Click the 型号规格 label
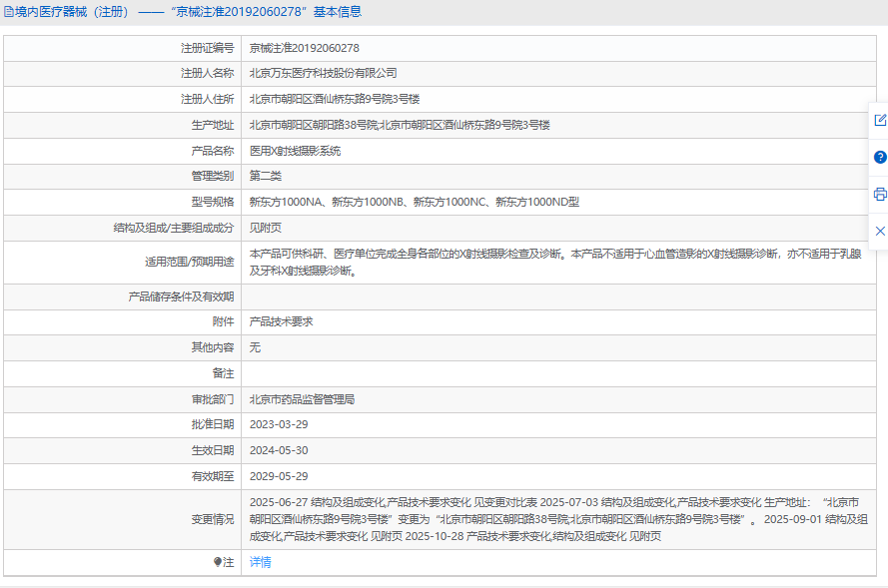This screenshot has width=888, height=588. (x=213, y=202)
